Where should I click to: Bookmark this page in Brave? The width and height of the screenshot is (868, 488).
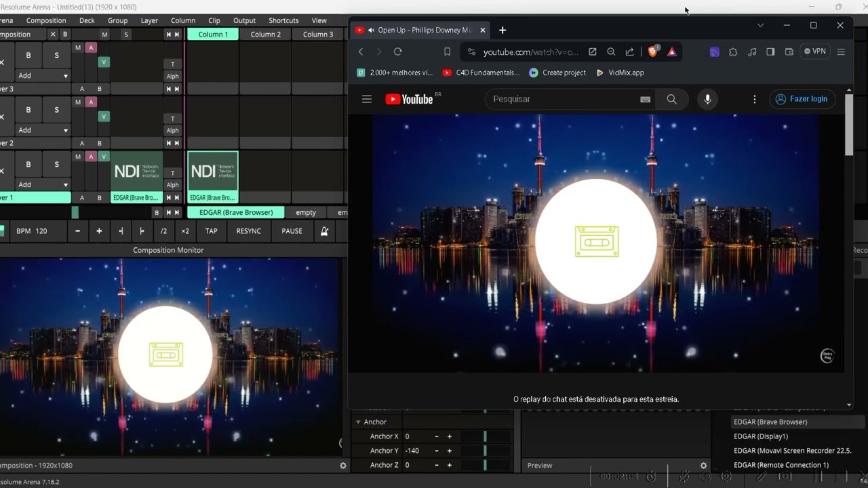tap(447, 52)
